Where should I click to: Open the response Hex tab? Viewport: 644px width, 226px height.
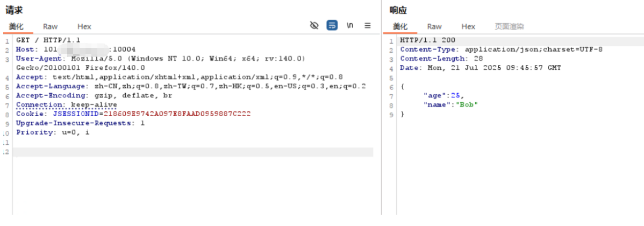[468, 26]
